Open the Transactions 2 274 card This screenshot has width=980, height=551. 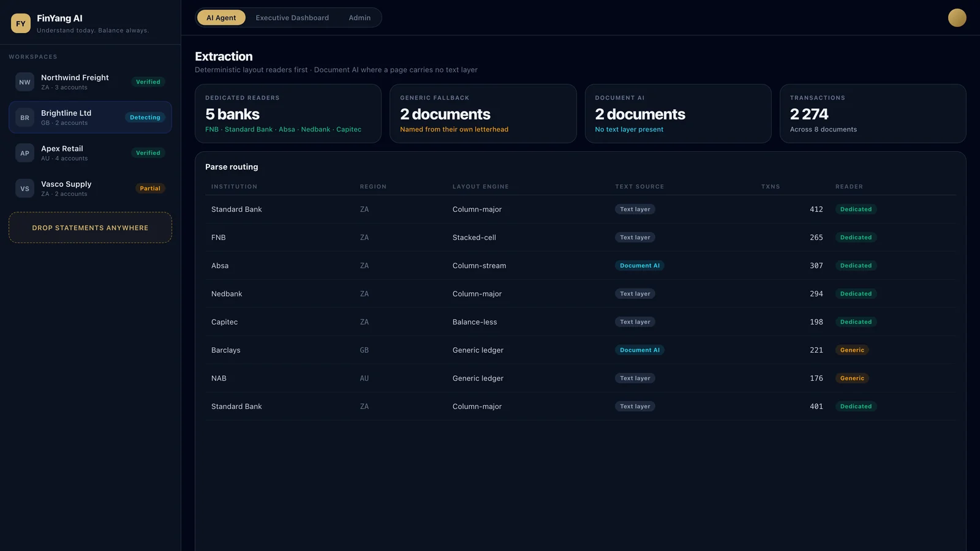(x=873, y=114)
